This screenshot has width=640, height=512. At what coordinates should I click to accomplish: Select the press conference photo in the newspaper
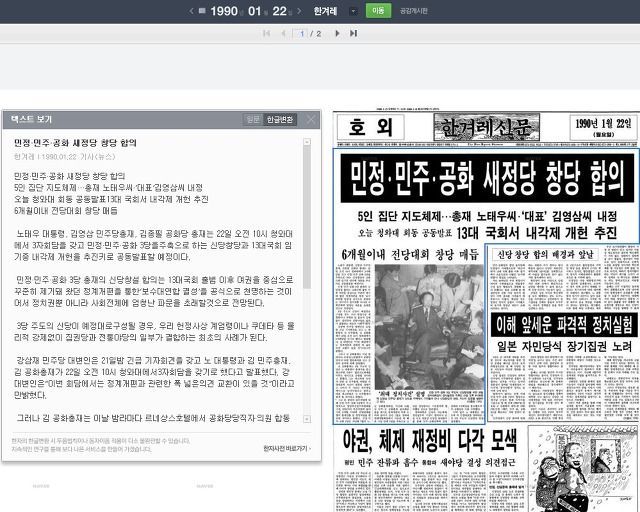429,327
